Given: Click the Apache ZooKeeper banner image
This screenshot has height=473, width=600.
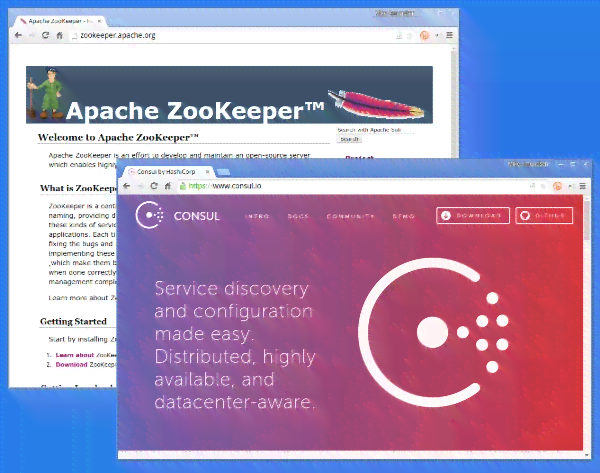Looking at the screenshot, I should click(x=229, y=95).
